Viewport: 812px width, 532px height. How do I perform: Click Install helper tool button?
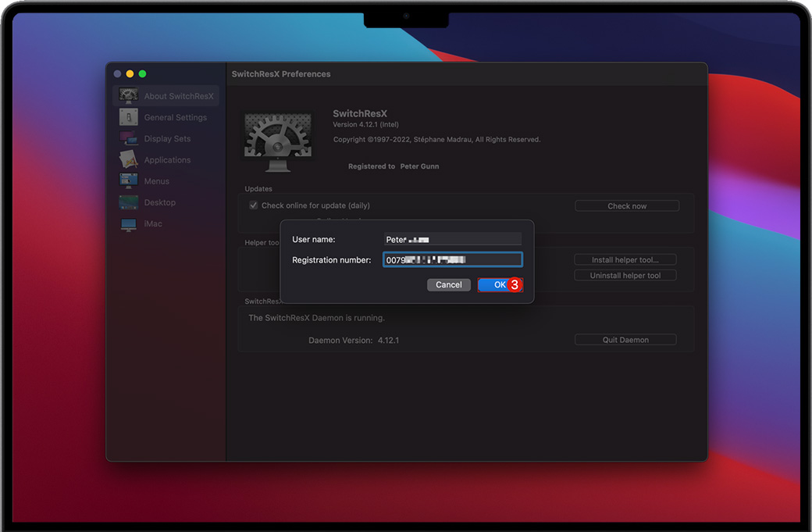(625, 260)
